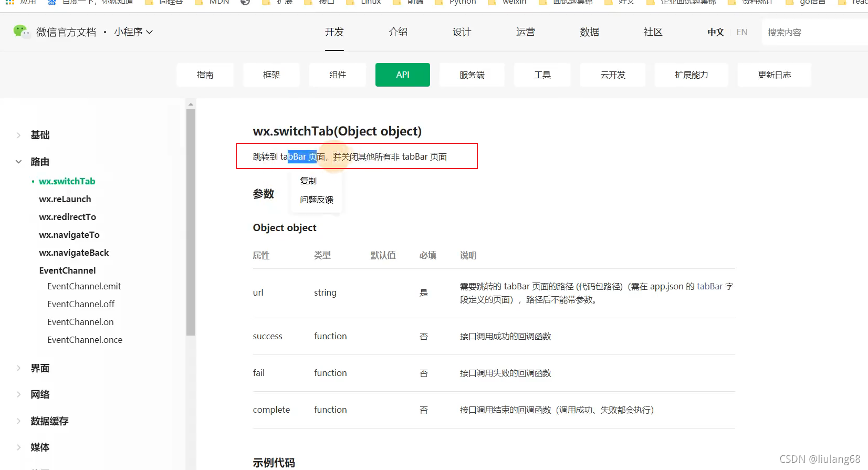Click the fail property cell

259,373
